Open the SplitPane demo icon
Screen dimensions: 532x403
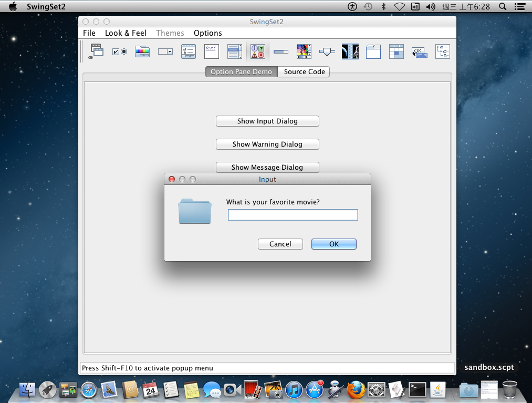pyautogui.click(x=350, y=51)
